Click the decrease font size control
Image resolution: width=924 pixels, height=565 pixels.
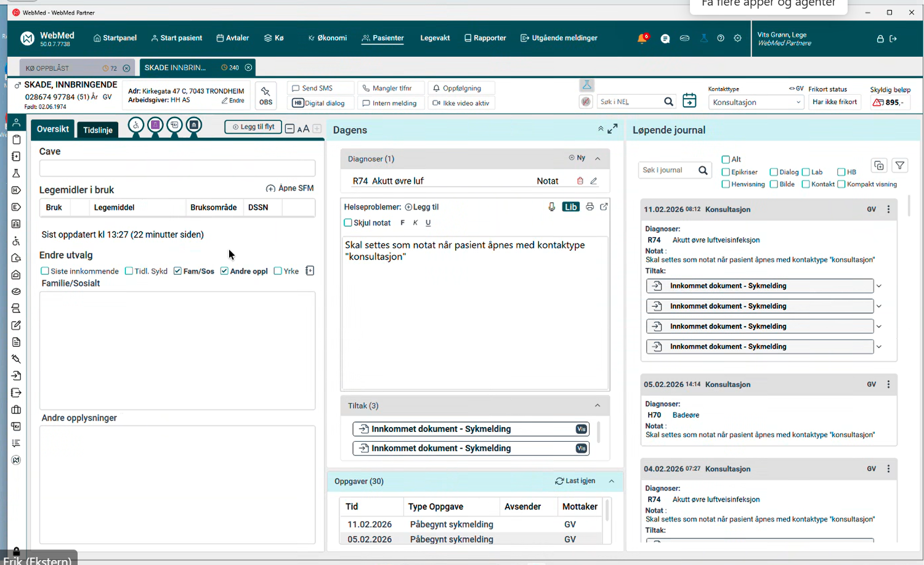point(289,129)
